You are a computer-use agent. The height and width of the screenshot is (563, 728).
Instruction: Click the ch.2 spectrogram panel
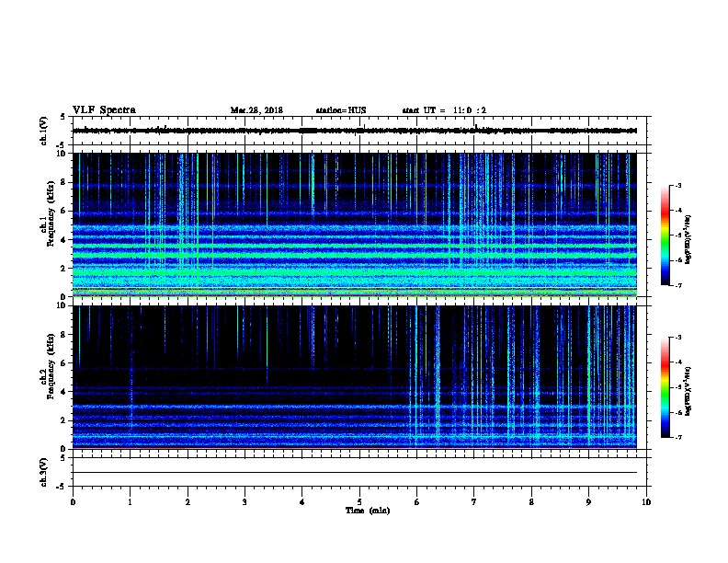355,377
